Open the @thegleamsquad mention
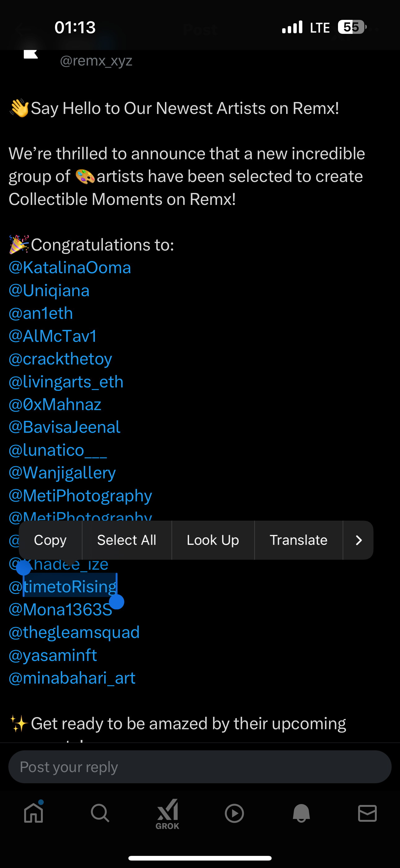Screen dimensions: 400x868 click(74, 632)
